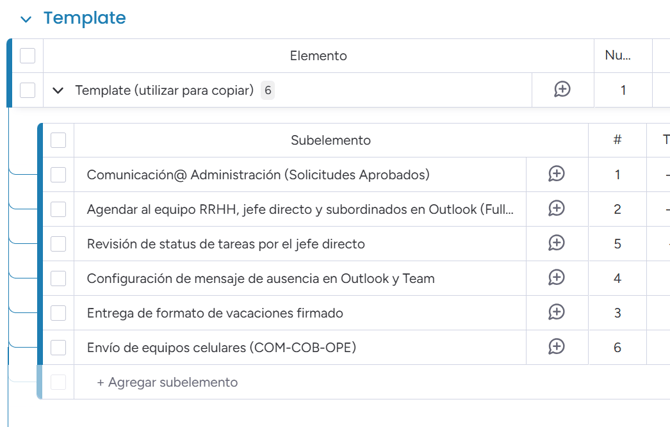670x427 pixels.
Task: Open updates for Revisión de status subitem
Action: pyautogui.click(x=557, y=244)
